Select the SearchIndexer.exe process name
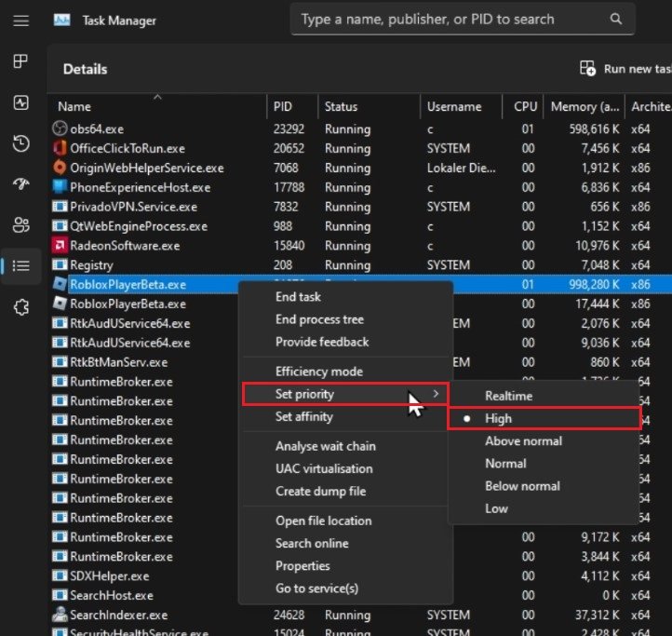The width and height of the screenshot is (672, 636). click(x=119, y=615)
